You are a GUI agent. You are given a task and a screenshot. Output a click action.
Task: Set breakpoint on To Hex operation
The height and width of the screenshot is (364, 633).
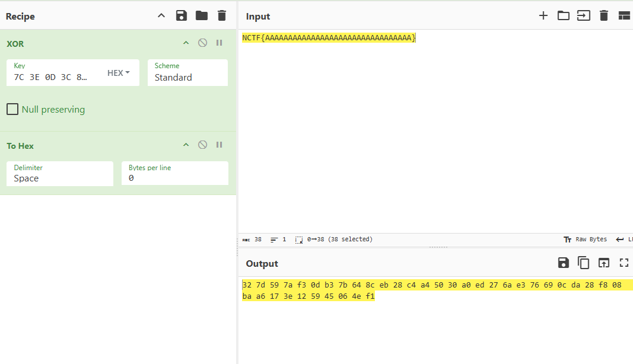tap(219, 145)
